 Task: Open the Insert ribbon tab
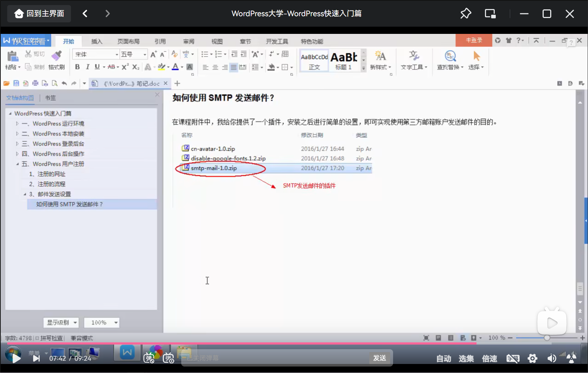97,41
